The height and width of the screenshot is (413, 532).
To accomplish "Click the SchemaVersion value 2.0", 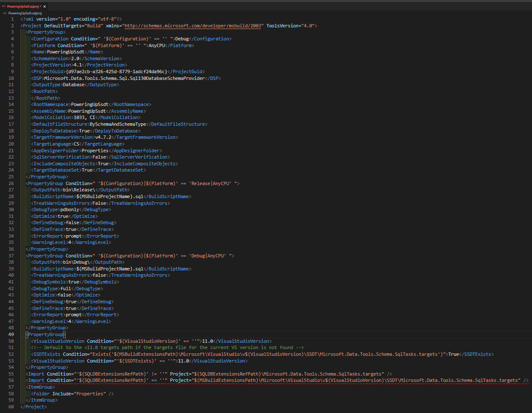I will 75,58.
